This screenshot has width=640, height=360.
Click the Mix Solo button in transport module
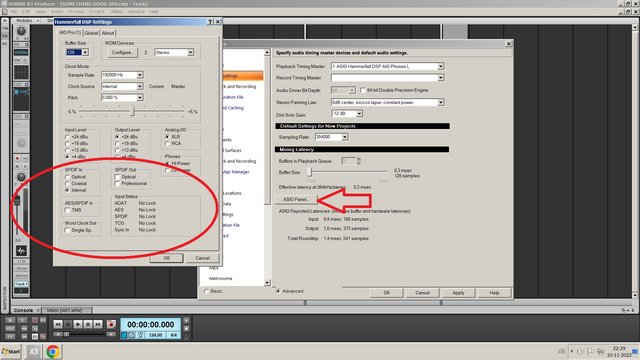23,320
